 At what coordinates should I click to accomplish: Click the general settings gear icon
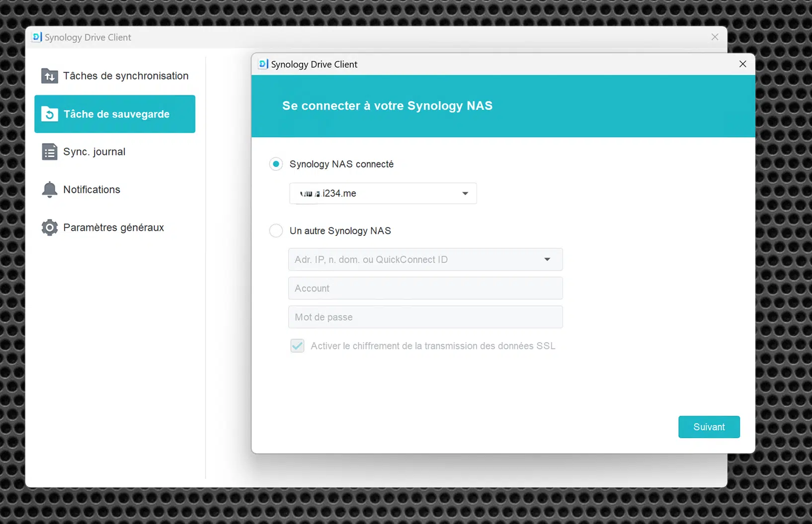click(x=49, y=227)
